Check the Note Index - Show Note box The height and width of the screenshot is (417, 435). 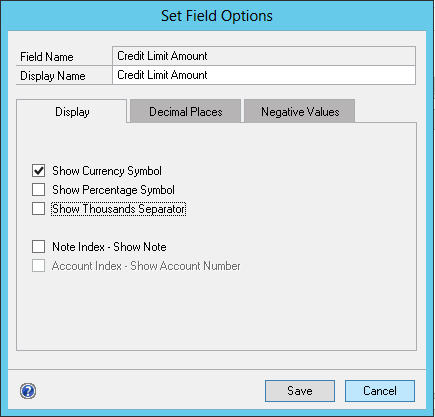coord(39,247)
